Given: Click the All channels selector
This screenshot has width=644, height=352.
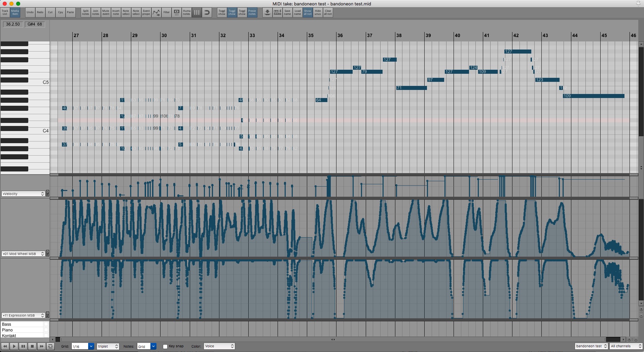Looking at the screenshot, I should click(626, 346).
